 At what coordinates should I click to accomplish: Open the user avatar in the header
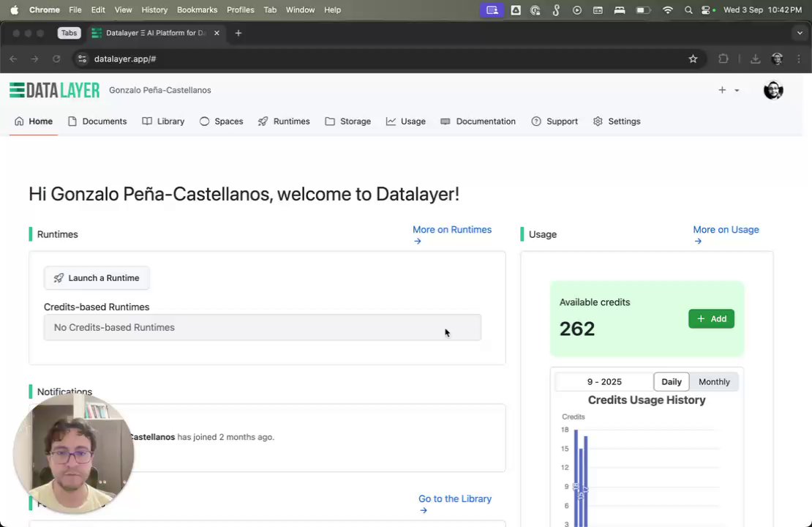773,90
